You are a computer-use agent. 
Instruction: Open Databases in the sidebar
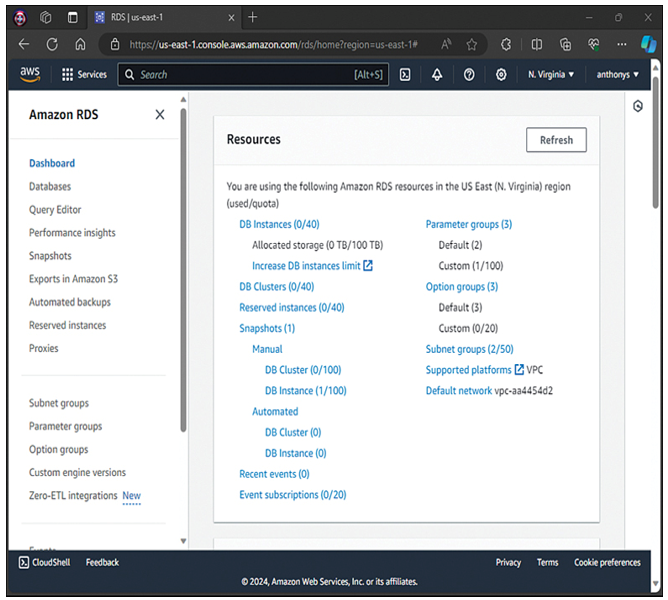click(x=50, y=186)
